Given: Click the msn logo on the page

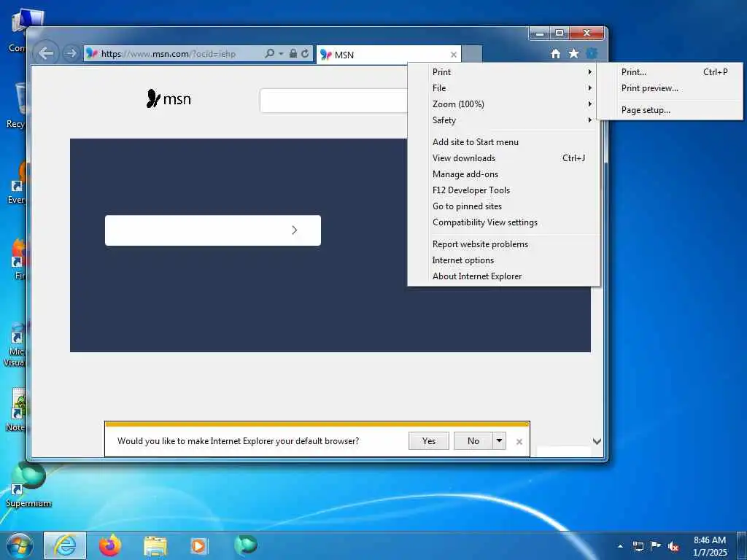Looking at the screenshot, I should (x=169, y=99).
